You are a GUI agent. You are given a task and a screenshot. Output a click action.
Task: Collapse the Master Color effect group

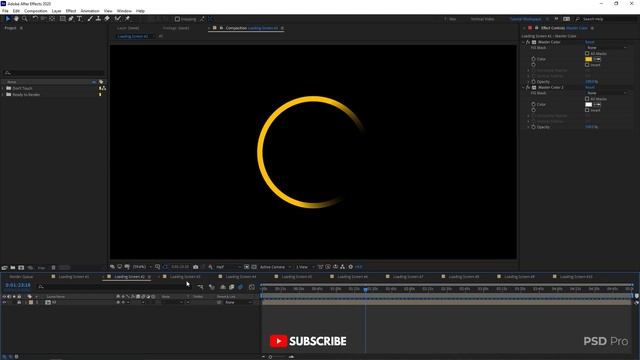pos(523,42)
